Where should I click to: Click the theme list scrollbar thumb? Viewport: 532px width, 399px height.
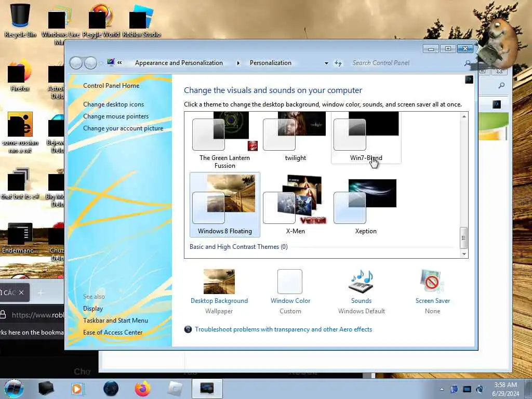(x=463, y=238)
